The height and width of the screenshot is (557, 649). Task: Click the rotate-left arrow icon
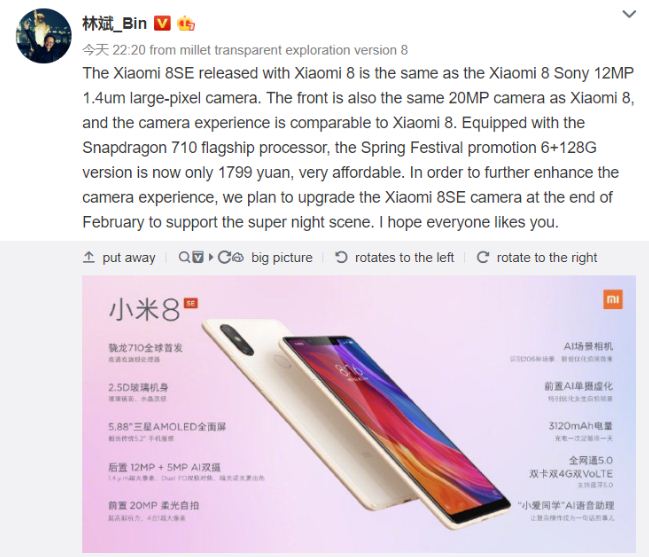tap(341, 257)
